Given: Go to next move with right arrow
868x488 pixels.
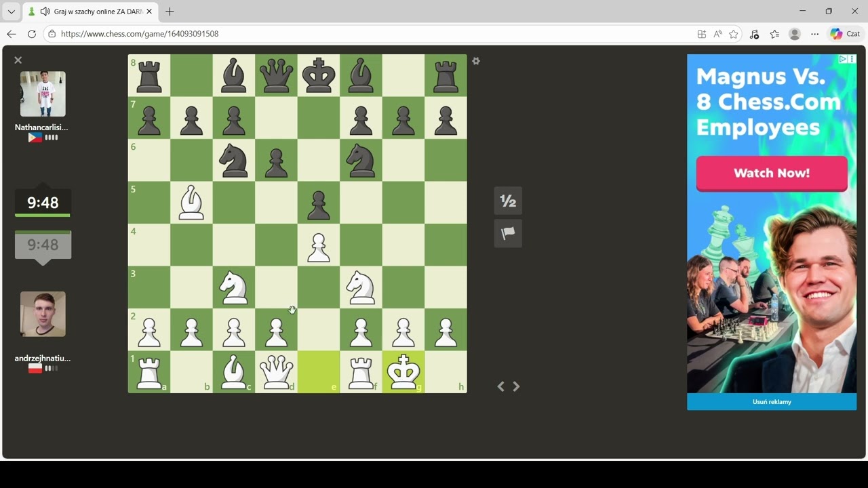Looking at the screenshot, I should point(516,386).
